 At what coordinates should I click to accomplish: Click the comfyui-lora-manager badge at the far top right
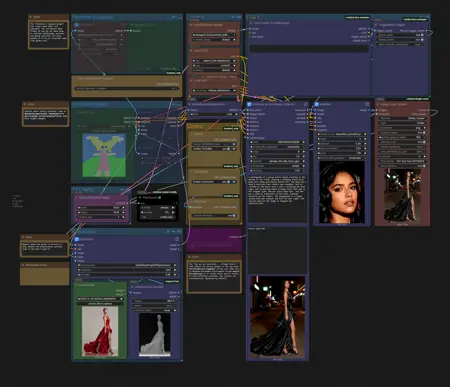click(x=415, y=19)
